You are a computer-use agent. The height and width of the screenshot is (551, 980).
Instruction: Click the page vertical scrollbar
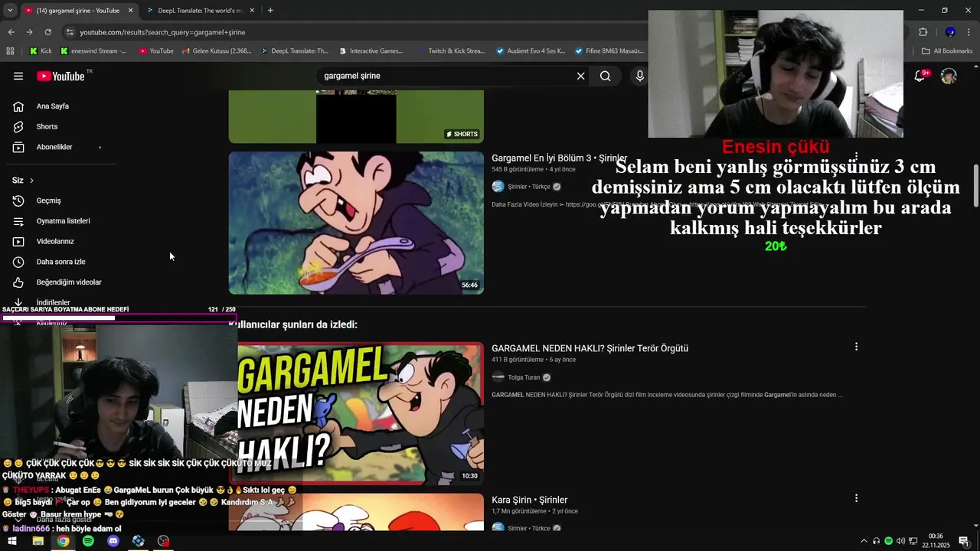tap(975, 185)
